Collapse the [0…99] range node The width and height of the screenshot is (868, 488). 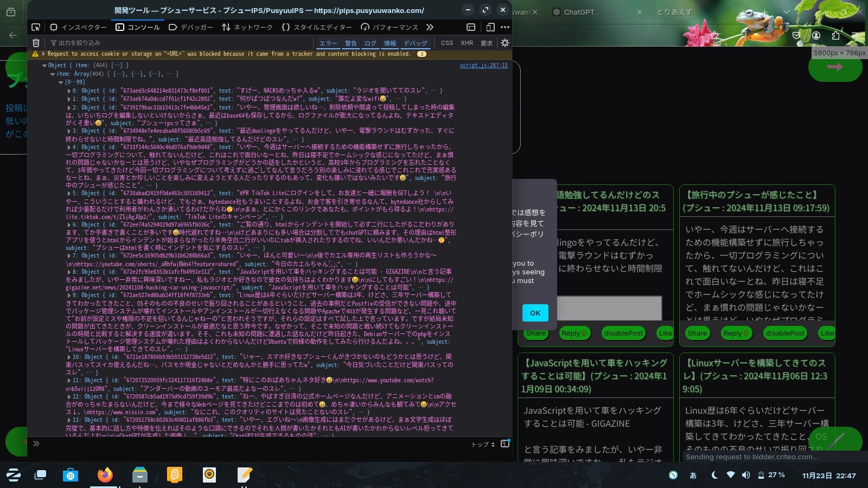coord(61,82)
